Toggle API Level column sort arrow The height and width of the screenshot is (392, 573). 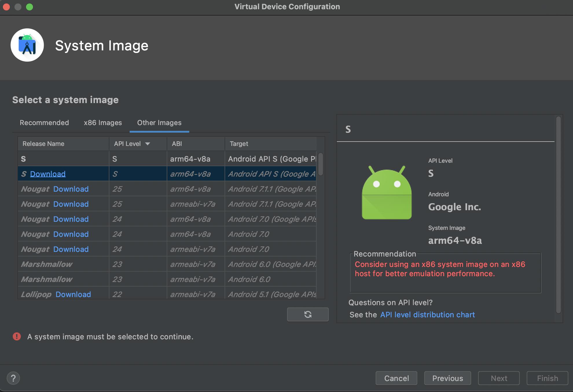point(148,144)
